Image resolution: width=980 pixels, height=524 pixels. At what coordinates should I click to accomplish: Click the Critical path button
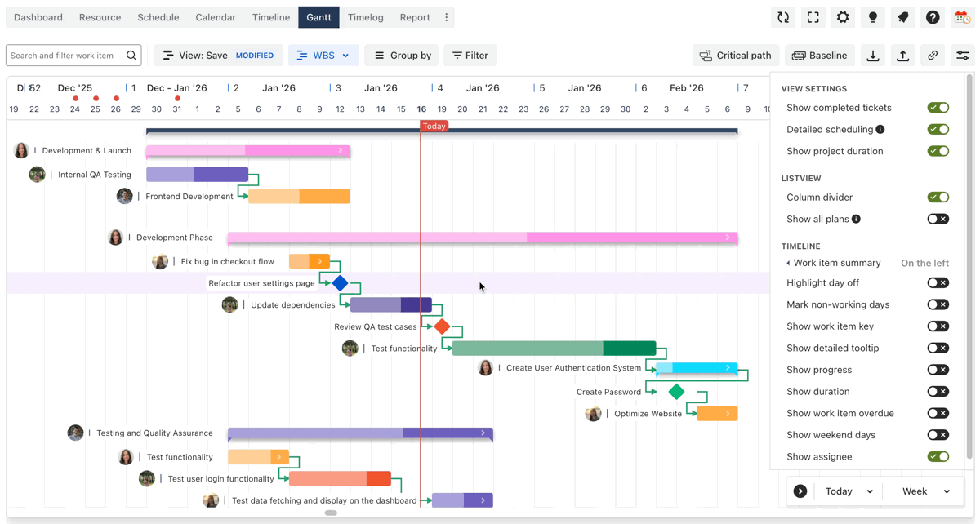[x=735, y=56]
